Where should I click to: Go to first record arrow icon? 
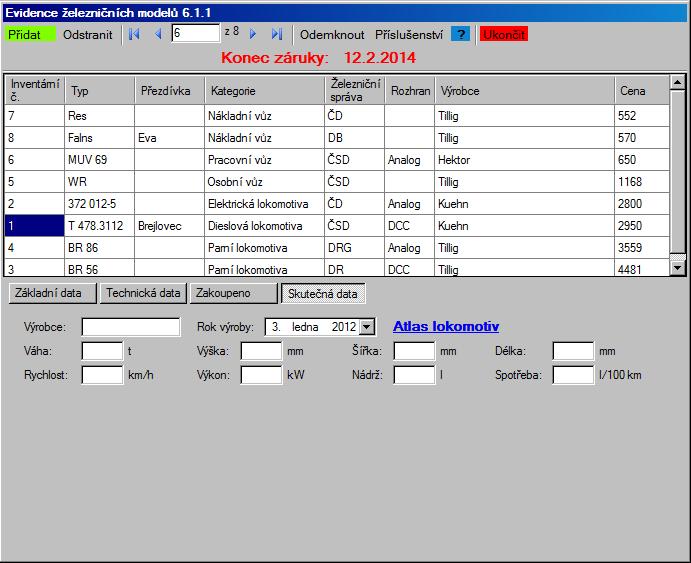point(134,34)
